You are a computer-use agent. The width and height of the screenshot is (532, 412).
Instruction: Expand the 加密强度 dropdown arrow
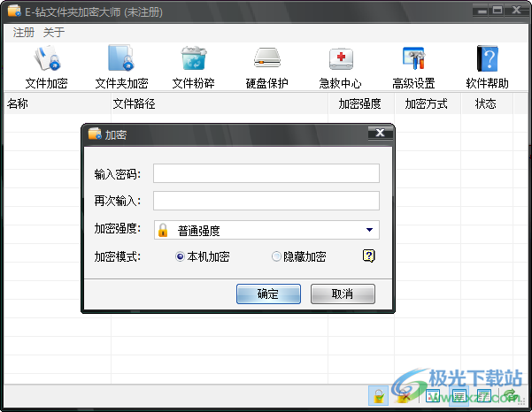point(369,230)
